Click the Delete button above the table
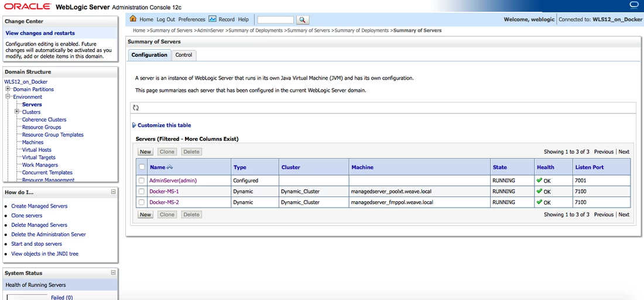 [191, 152]
